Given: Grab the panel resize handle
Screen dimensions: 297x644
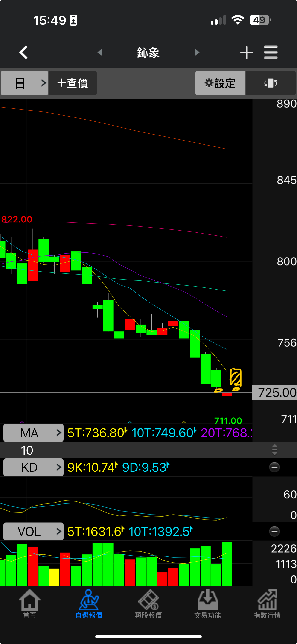Looking at the screenshot, I should (x=274, y=450).
